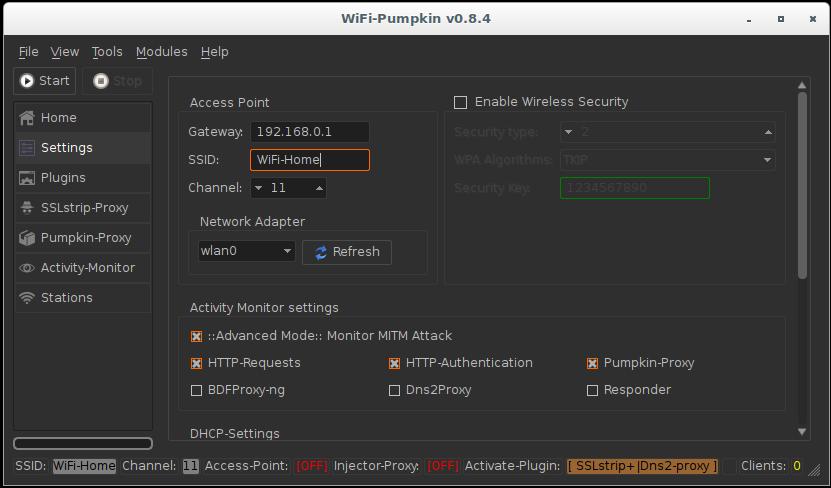Screen dimensions: 831x488
Task: Open the Modules menu
Action: click(161, 52)
